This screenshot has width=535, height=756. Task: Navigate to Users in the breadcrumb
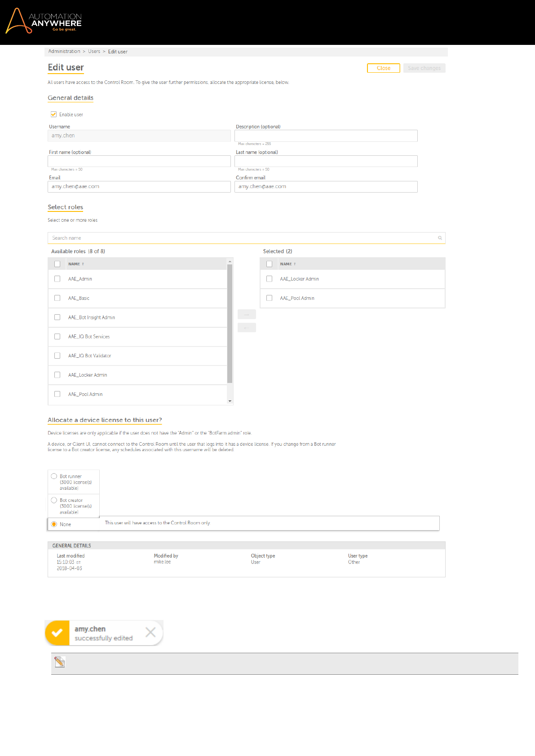[94, 52]
